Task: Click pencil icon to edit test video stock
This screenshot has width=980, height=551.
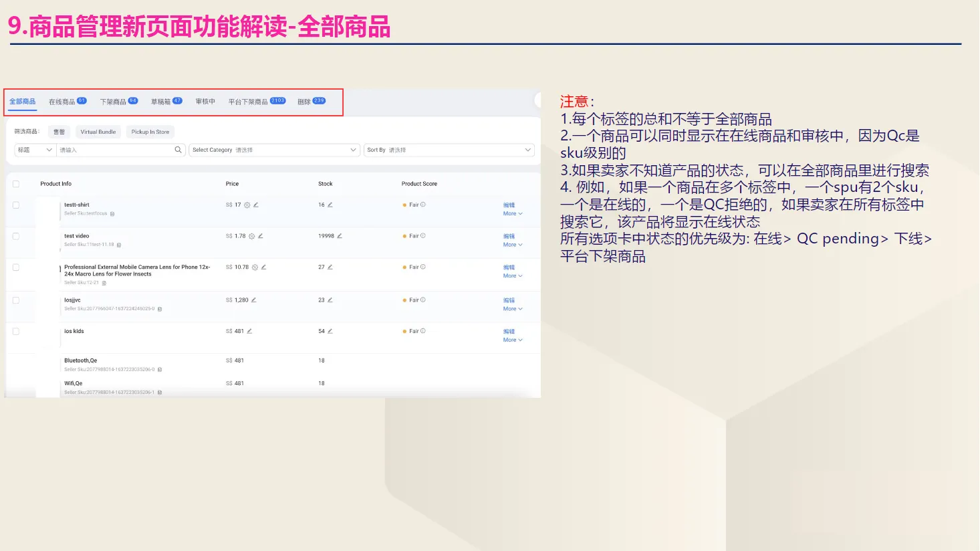Action: click(340, 235)
